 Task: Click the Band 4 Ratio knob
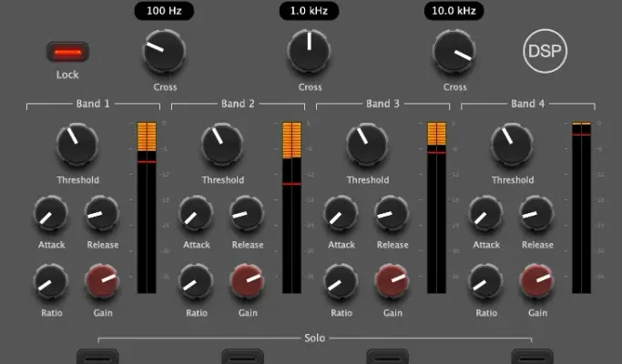point(486,282)
